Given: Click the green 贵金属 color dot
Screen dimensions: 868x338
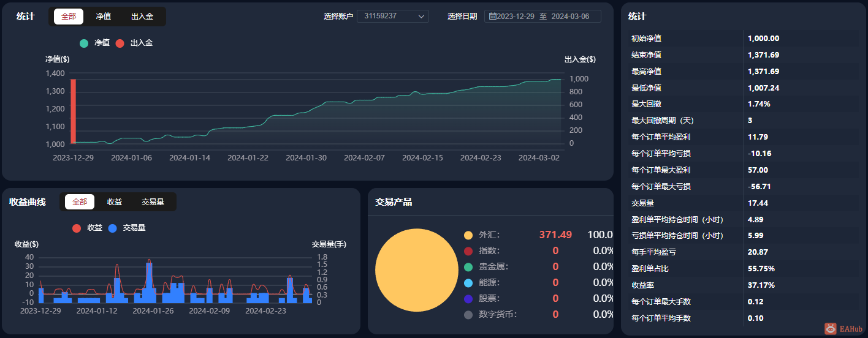Looking at the screenshot, I should click(468, 267).
